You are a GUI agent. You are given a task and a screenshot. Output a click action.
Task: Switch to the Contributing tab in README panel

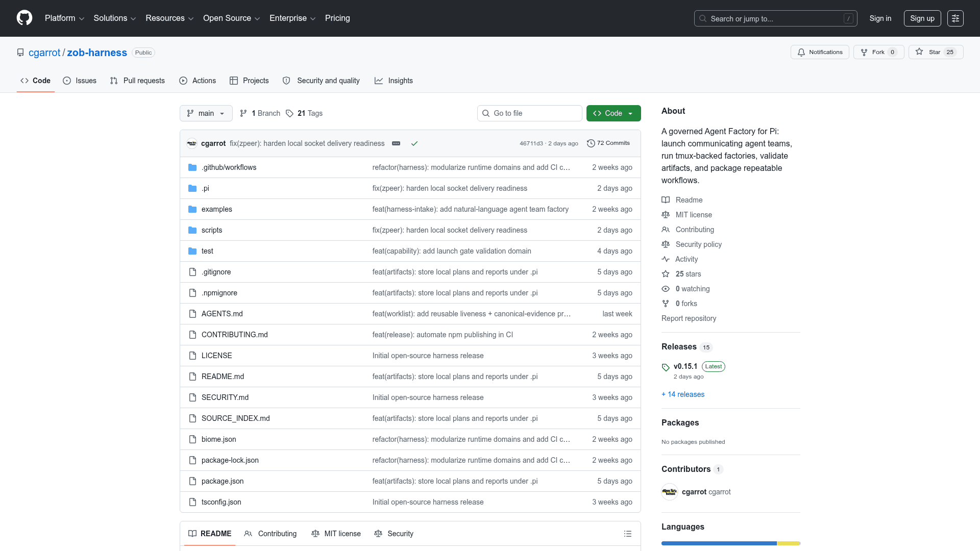click(271, 534)
